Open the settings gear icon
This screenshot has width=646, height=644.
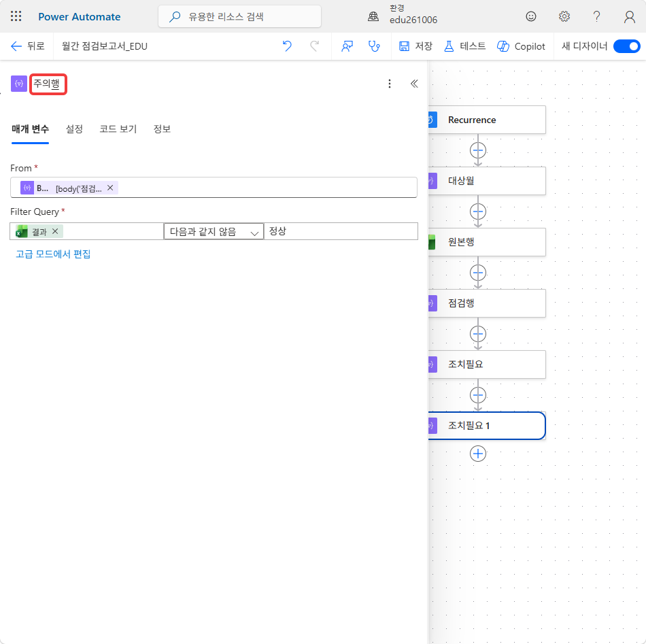(x=564, y=16)
